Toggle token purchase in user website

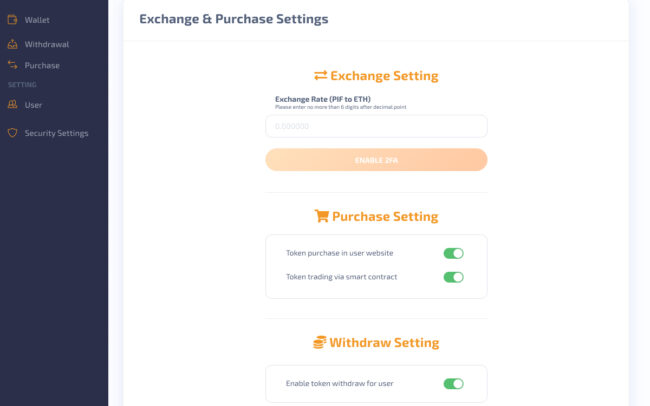coord(453,253)
